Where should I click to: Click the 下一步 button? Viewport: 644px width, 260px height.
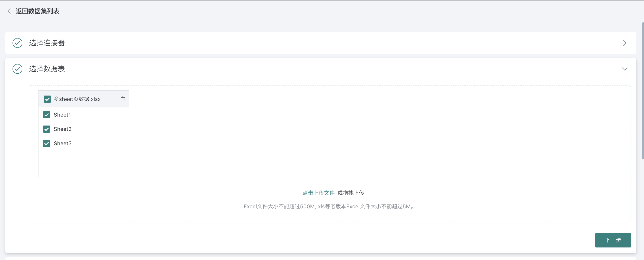tap(613, 240)
